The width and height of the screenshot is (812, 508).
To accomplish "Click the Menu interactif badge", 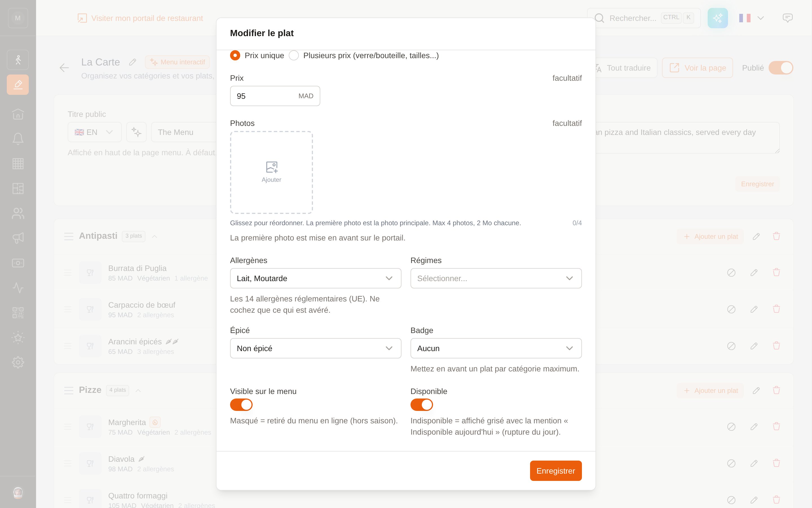I will (x=177, y=62).
